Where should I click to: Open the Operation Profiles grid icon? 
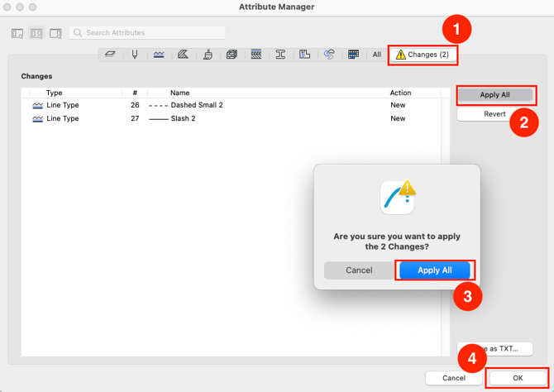click(x=353, y=55)
